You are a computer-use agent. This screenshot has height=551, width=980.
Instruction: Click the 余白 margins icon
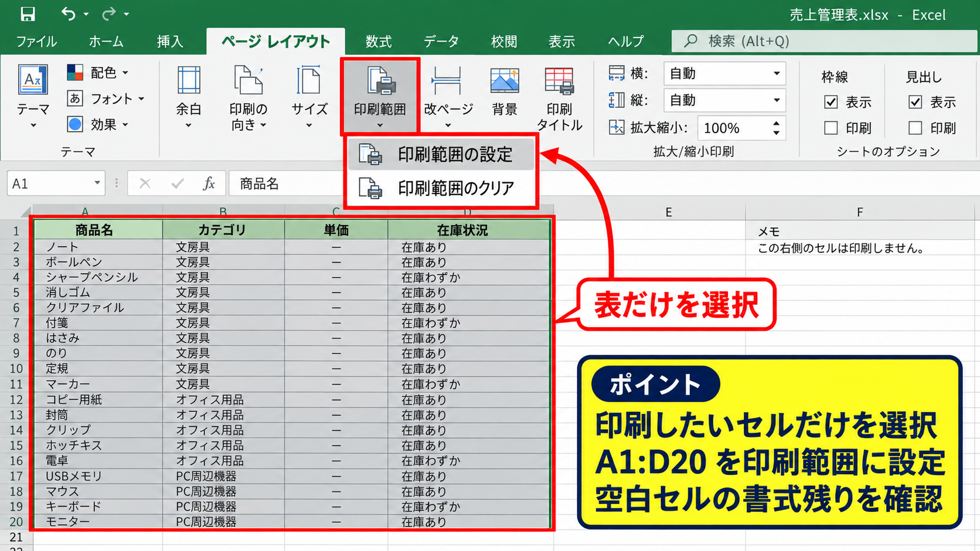pos(189,81)
